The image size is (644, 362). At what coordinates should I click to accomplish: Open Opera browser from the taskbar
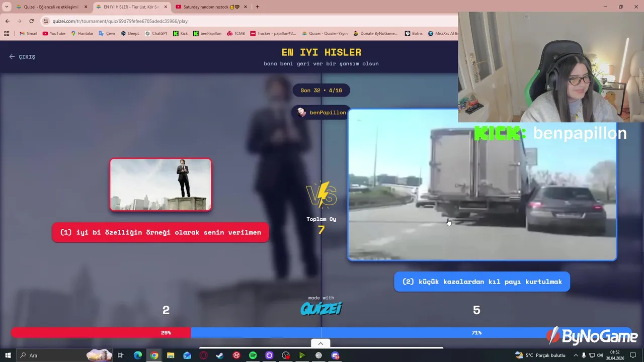204,355
